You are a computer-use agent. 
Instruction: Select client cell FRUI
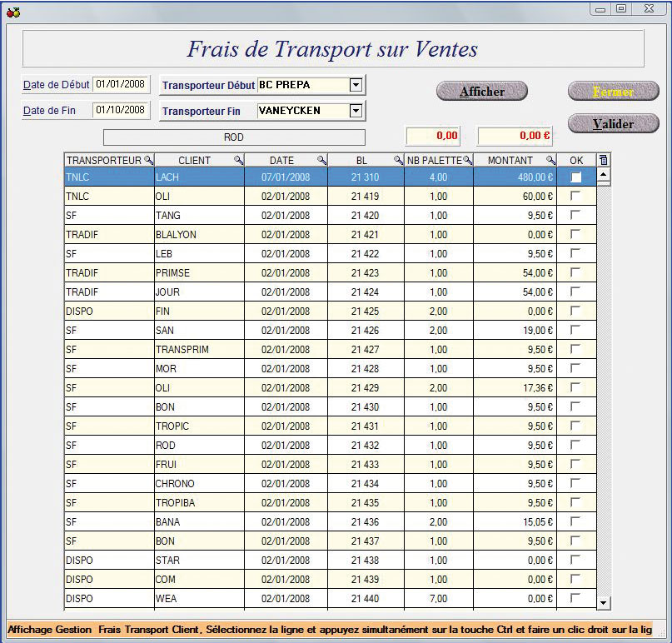tap(199, 464)
